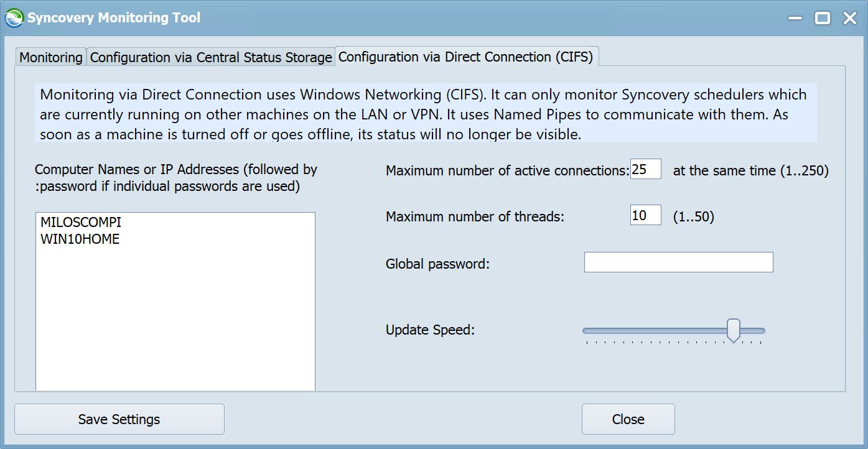Select the Configuration via Direct Connection (CIFS) tab
Screen dimensions: 868x449
click(467, 57)
